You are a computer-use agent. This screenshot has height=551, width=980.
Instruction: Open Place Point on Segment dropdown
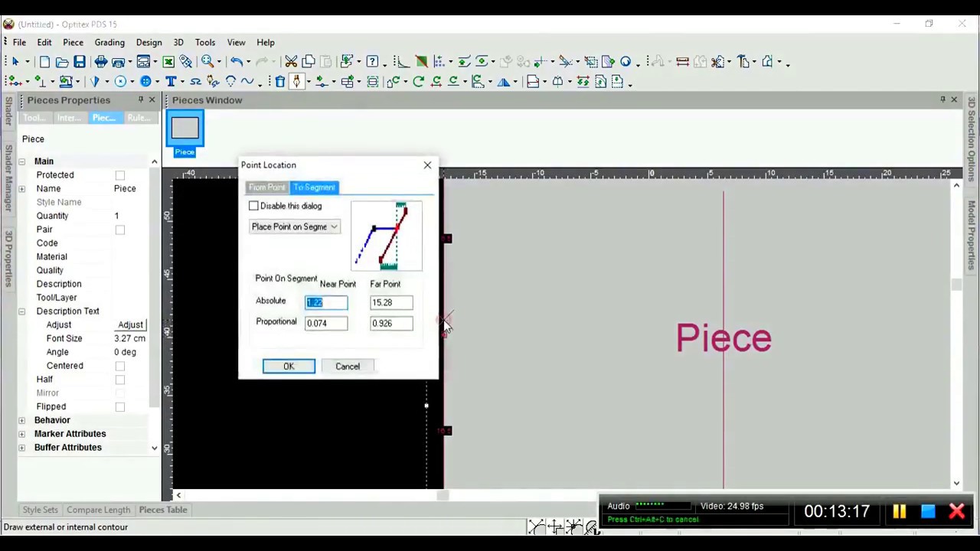click(x=295, y=227)
